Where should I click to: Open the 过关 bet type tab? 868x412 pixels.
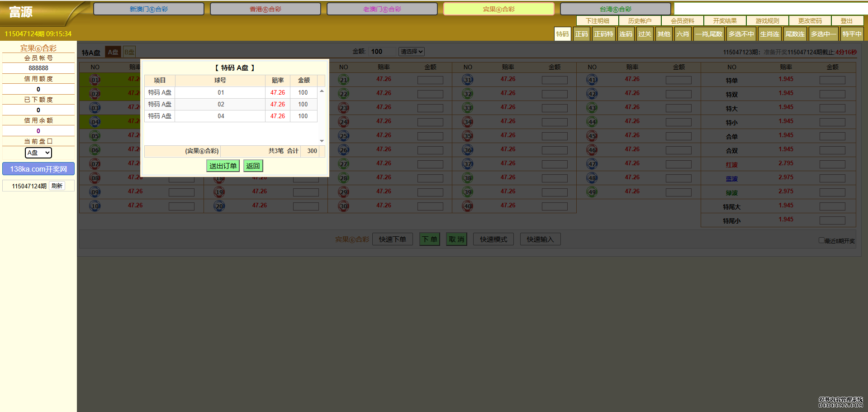(645, 34)
